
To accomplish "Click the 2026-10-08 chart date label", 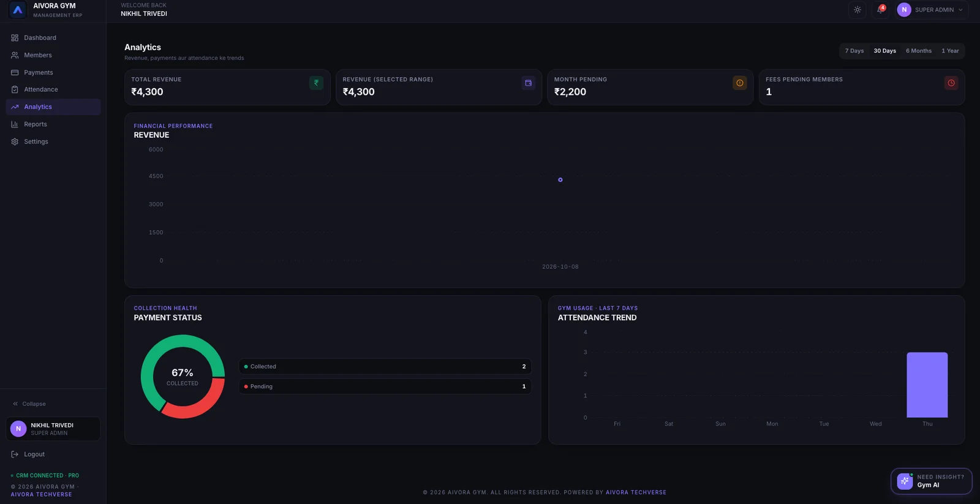I will [x=560, y=267].
